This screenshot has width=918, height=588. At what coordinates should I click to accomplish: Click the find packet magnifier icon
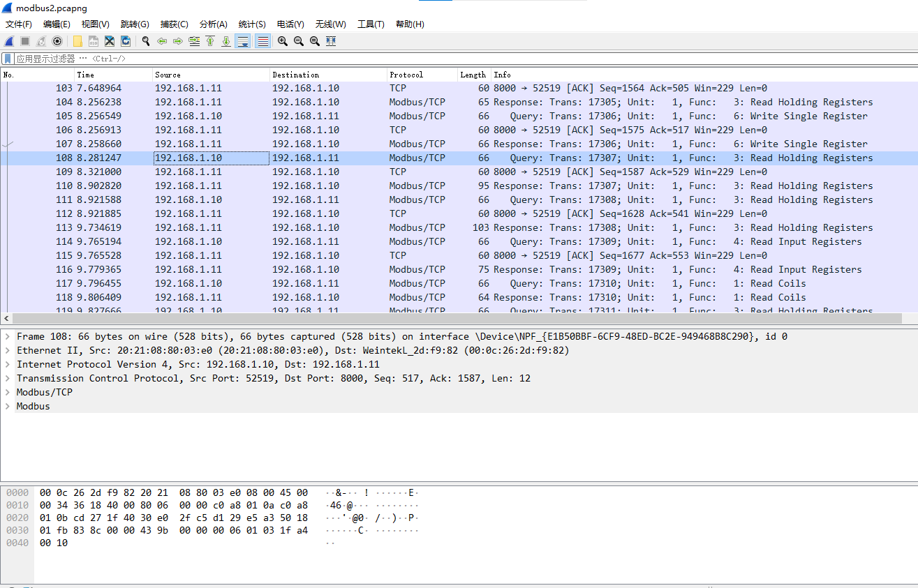pos(146,41)
